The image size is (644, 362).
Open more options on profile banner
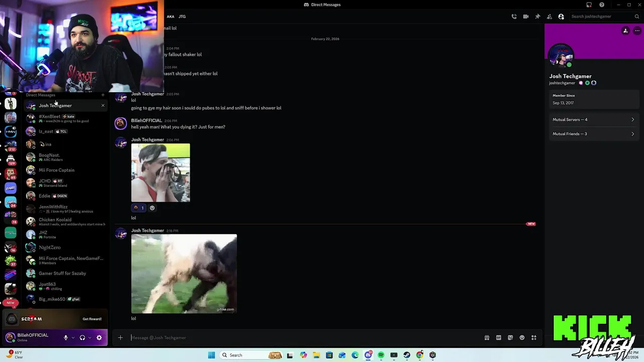tap(637, 31)
